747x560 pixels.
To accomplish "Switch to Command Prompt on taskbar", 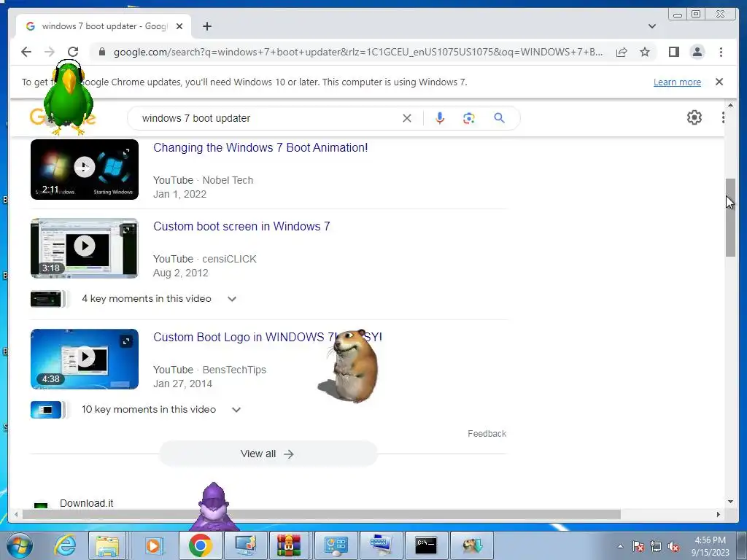I will tap(425, 545).
